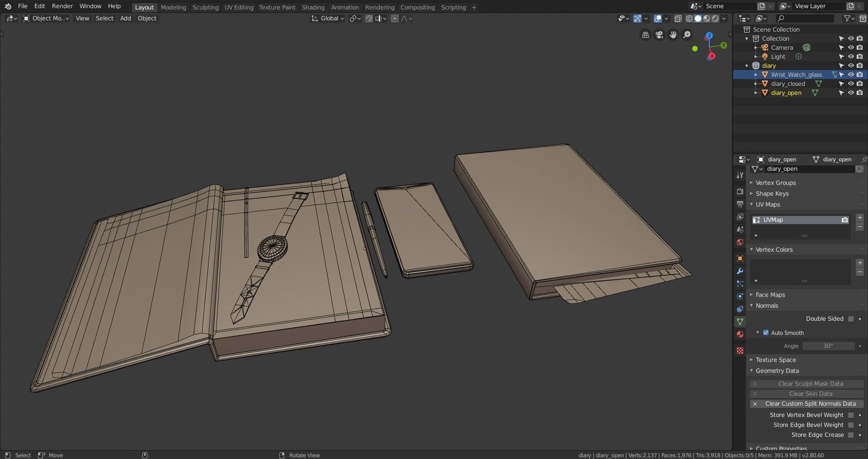Disable Auto Smooth checkbox

(x=766, y=333)
